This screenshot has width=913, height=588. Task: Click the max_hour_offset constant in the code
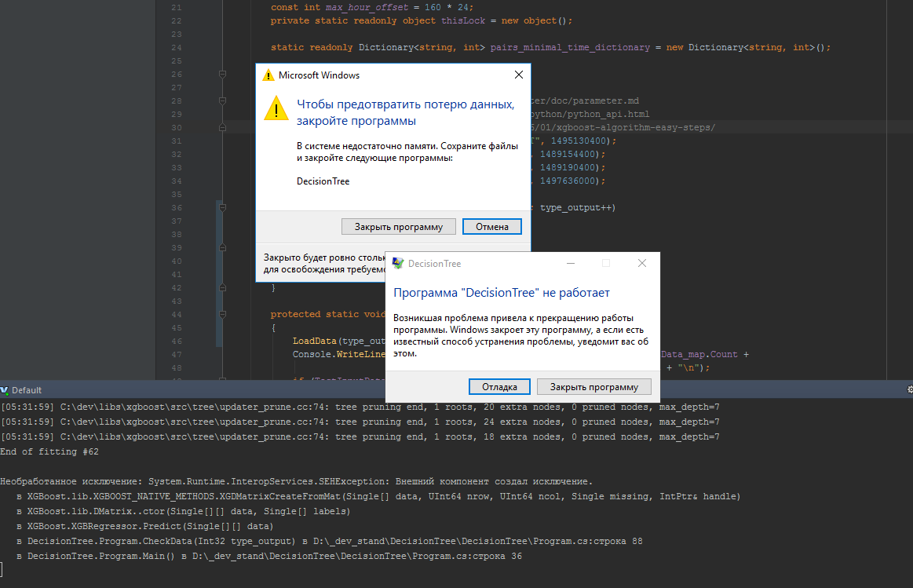tap(367, 8)
